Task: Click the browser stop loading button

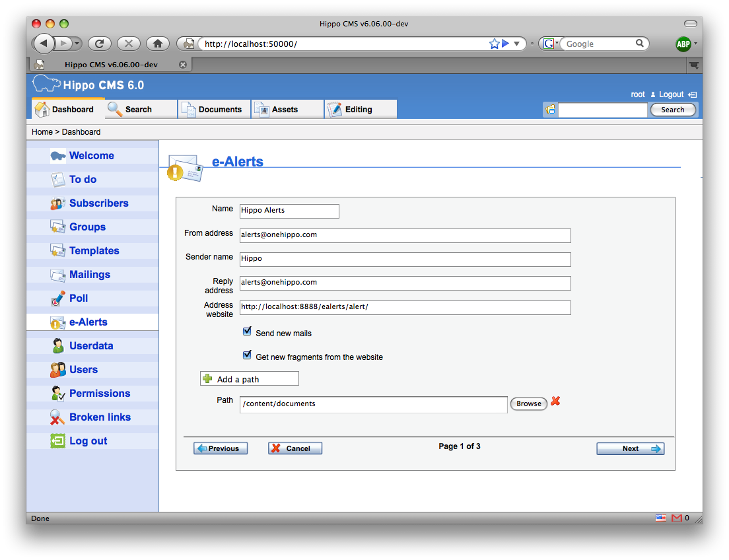Action: (128, 44)
